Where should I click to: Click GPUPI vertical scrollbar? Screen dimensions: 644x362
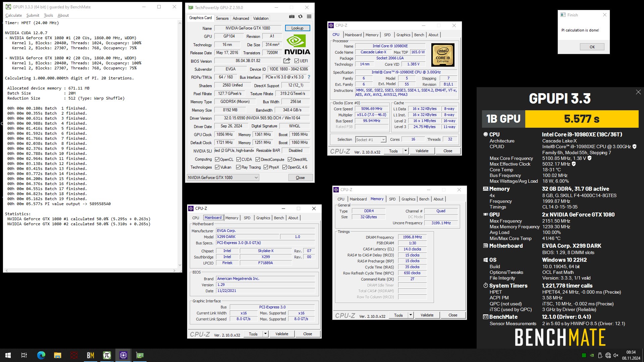[179, 144]
